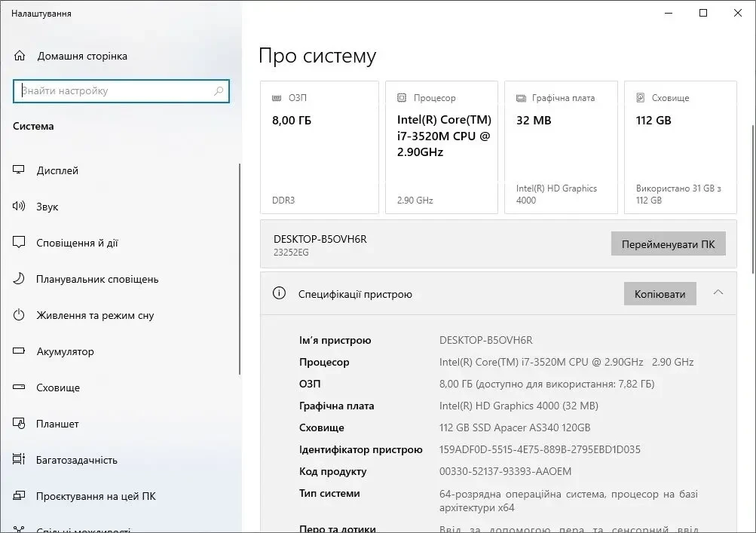This screenshot has width=756, height=533.
Task: Open Багатозадачність settings
Action: click(77, 460)
